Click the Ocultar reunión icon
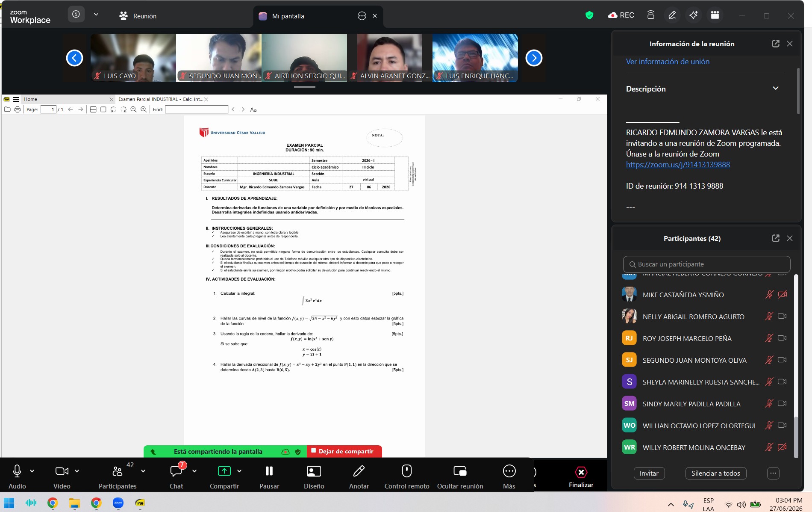The height and width of the screenshot is (512, 812). 460,471
